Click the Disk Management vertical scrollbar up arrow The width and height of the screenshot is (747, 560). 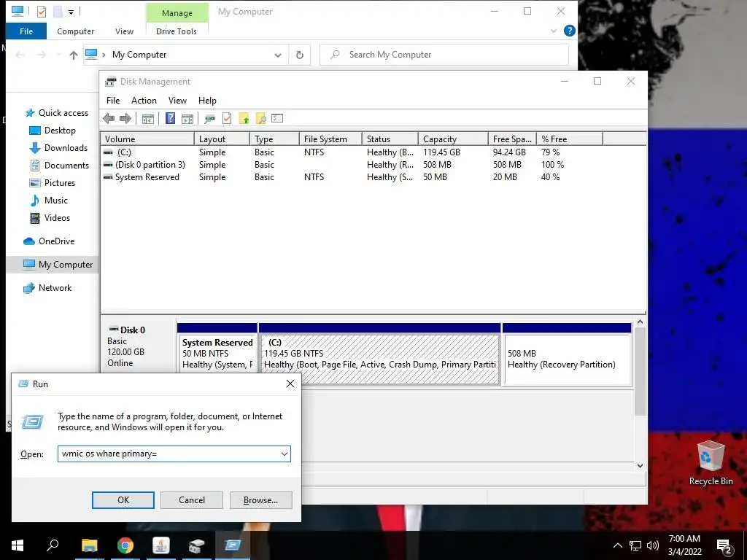[640, 322]
